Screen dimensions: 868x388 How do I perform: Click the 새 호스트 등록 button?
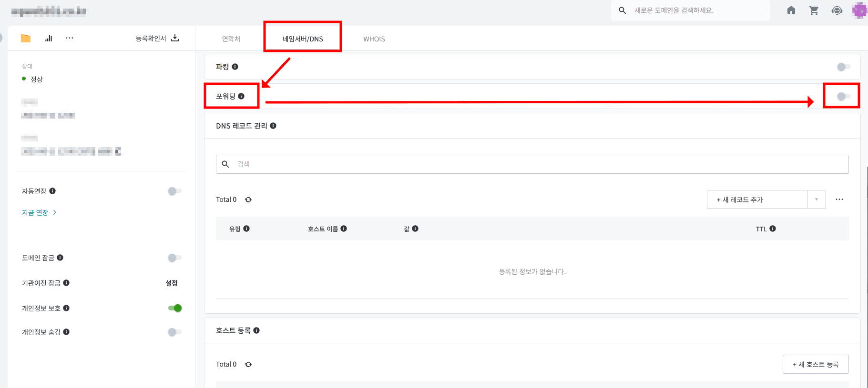click(816, 364)
